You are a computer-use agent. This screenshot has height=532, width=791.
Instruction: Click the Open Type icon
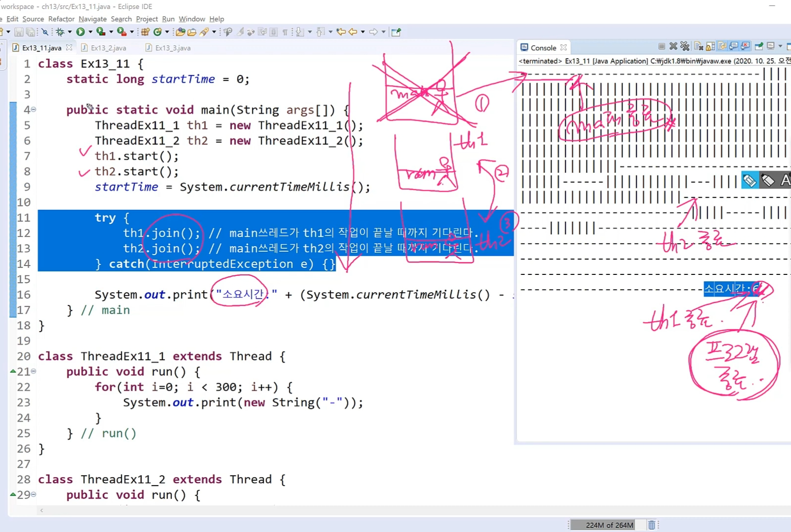click(x=180, y=32)
